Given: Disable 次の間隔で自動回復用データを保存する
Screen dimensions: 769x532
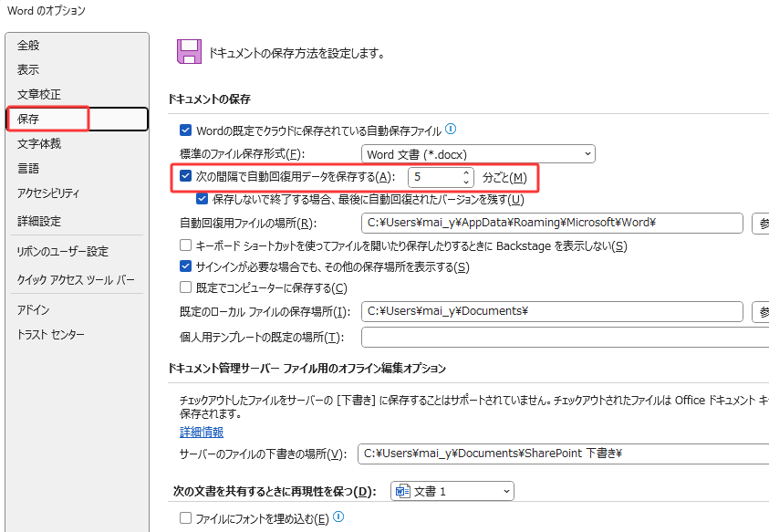Looking at the screenshot, I should [x=182, y=176].
